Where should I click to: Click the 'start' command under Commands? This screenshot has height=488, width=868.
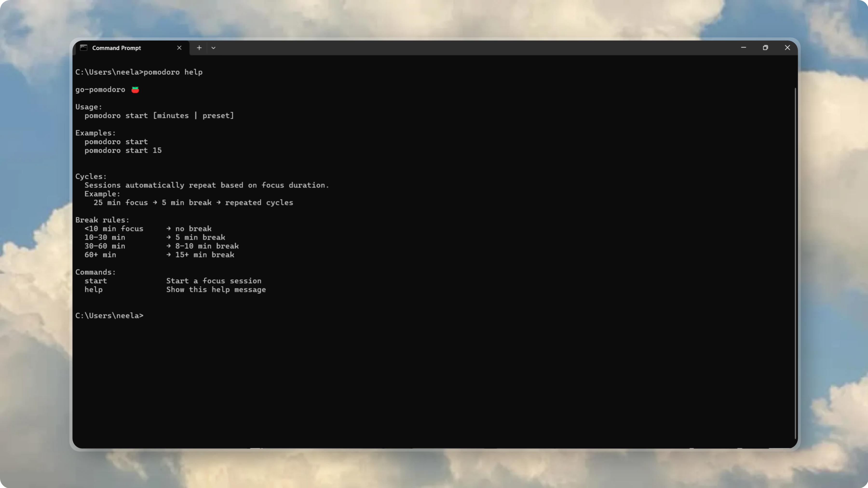tap(96, 281)
